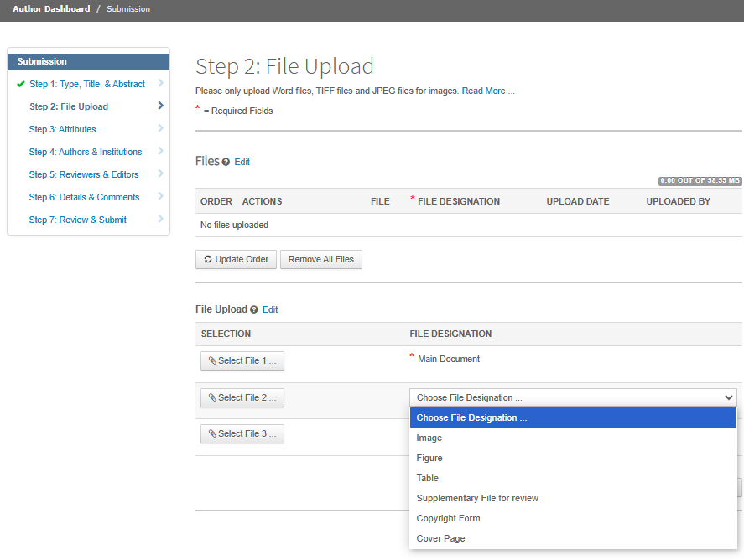Go to Author Dashboard breadcrumb
Image resolution: width=744 pixels, height=560 pixels.
(51, 8)
